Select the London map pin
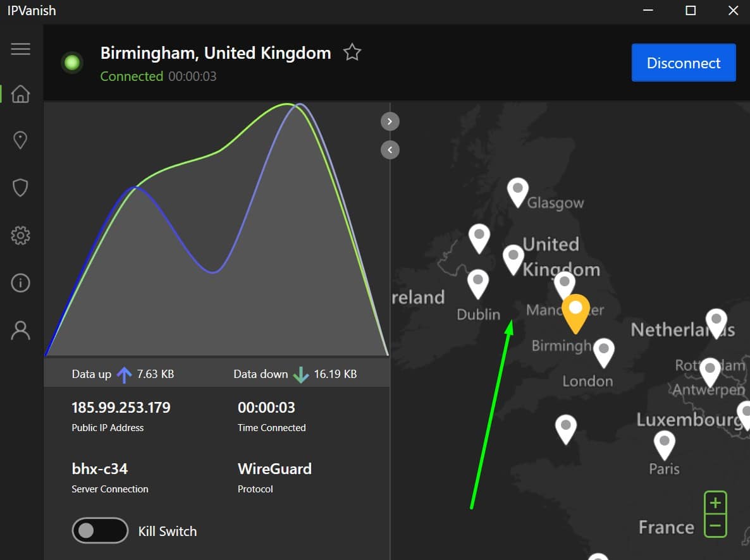 click(604, 353)
